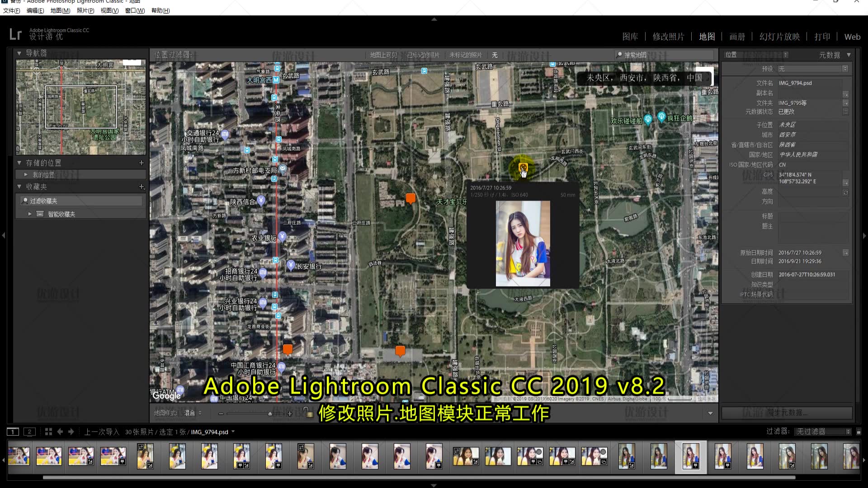Collapse the 元数据 panel

tap(849, 55)
